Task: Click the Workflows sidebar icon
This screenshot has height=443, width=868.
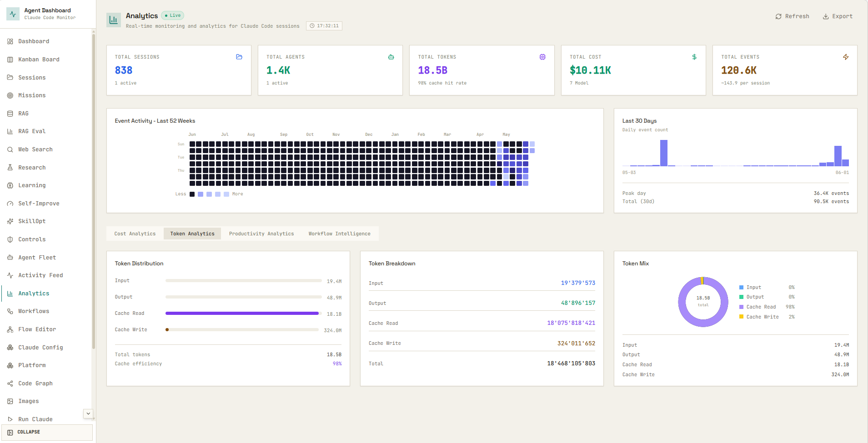Action: (10, 311)
